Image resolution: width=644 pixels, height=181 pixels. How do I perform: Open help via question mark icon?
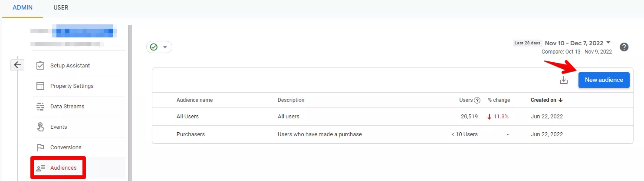pyautogui.click(x=624, y=47)
